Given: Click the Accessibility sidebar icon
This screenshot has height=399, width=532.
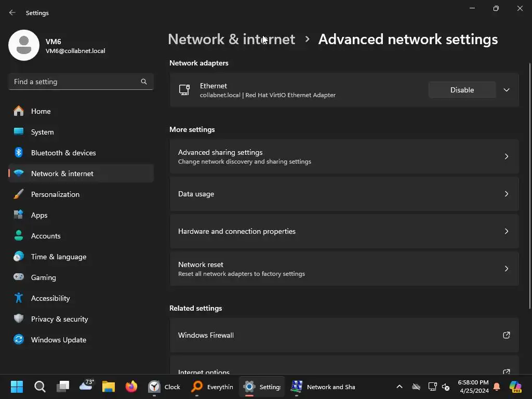Looking at the screenshot, I should [x=19, y=298].
